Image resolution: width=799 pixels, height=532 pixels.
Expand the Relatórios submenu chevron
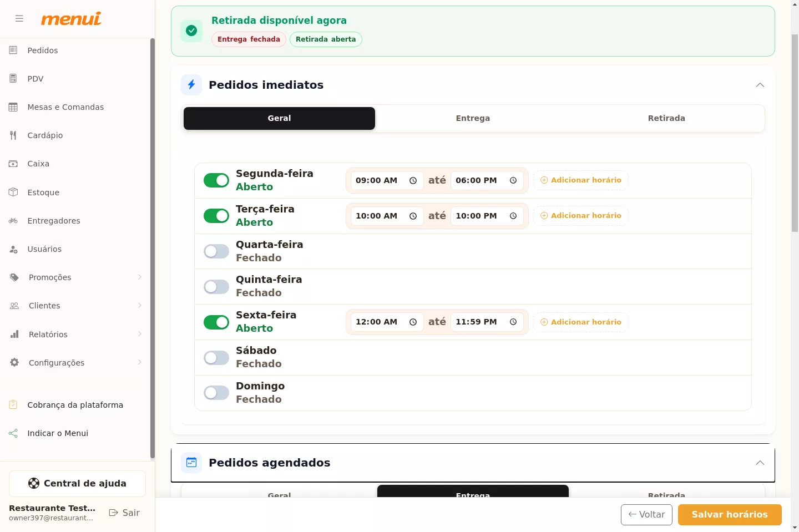coord(140,334)
